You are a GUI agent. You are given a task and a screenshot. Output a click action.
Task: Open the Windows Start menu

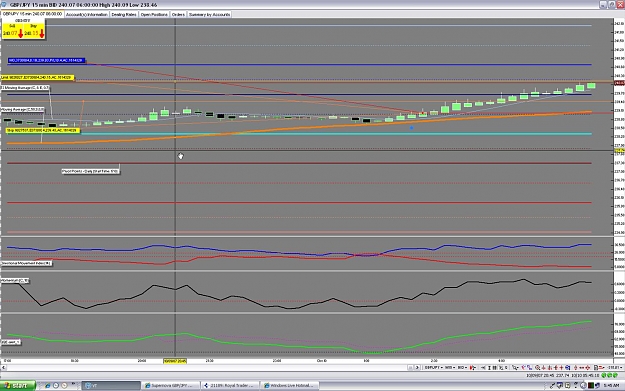[x=18, y=385]
